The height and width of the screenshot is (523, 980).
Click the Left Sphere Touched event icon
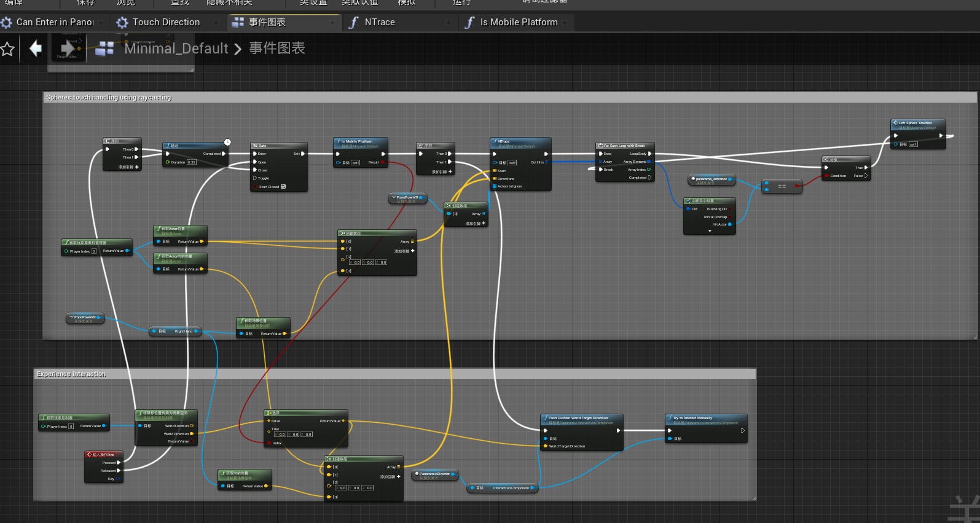pos(896,123)
